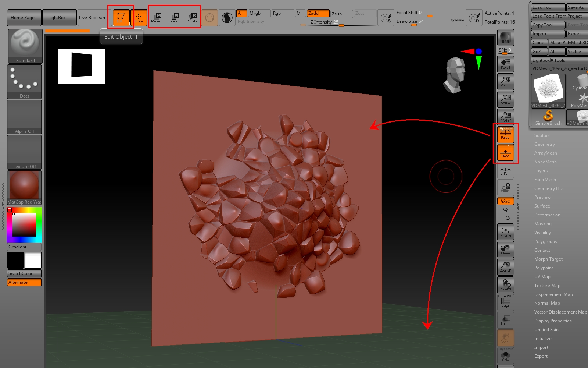The width and height of the screenshot is (588, 368).
Task: Pick a color in the color picker square
Action: (24, 224)
